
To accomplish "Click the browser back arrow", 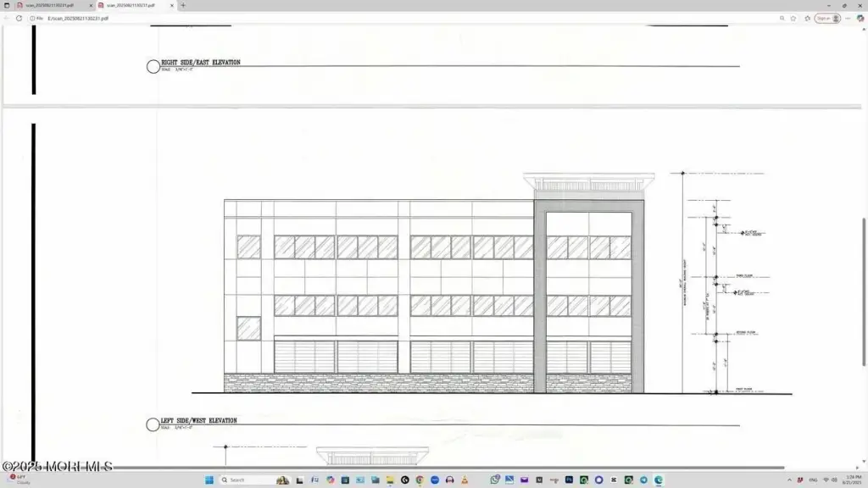I will coord(7,18).
